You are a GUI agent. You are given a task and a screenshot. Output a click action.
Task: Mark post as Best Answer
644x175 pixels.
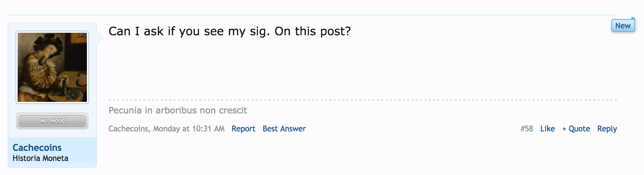284,129
